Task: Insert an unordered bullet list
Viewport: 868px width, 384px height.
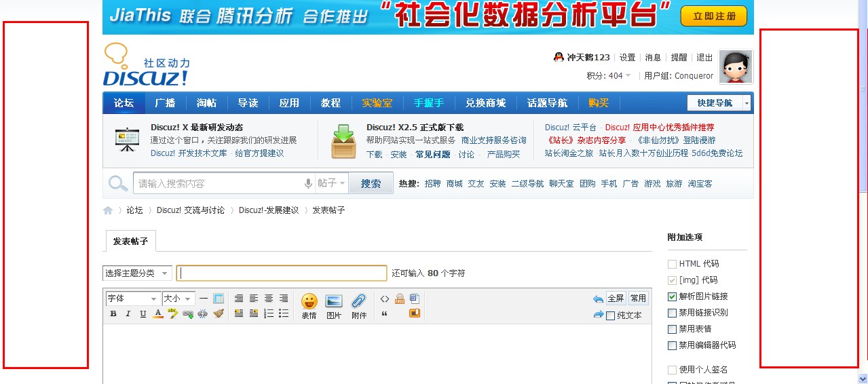Action: pos(284,313)
